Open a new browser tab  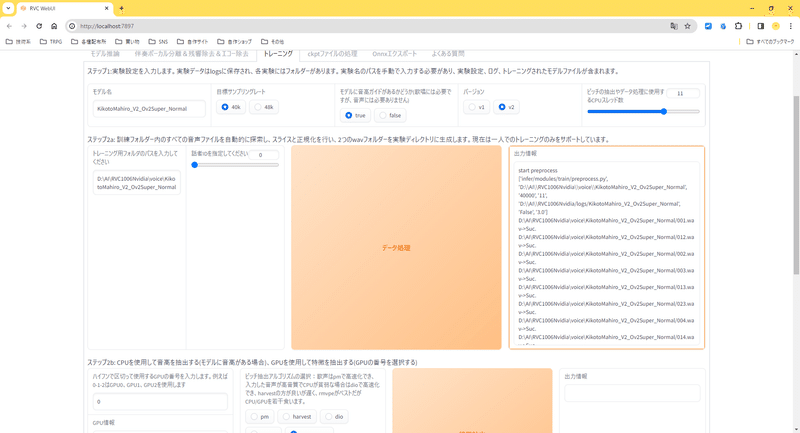pyautogui.click(x=121, y=8)
